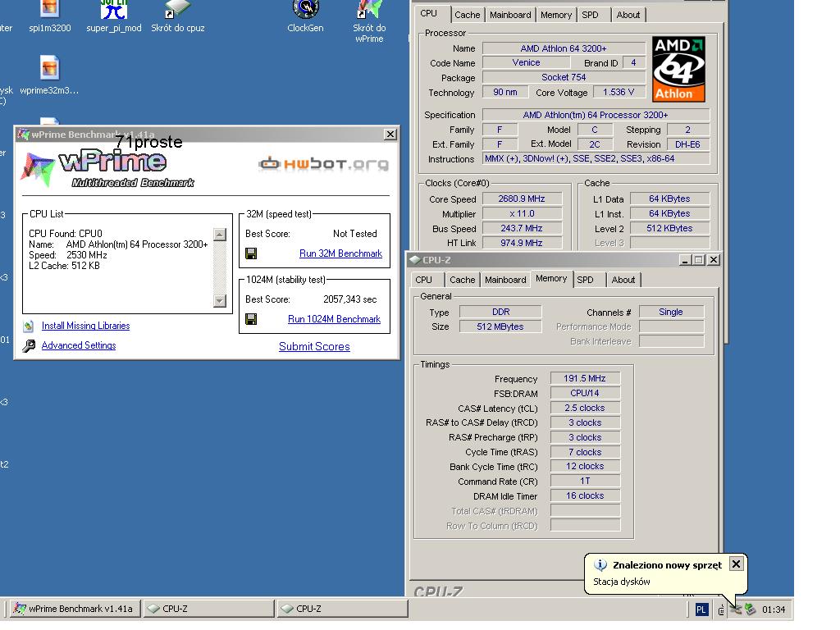This screenshot has width=840, height=630.
Task: Click the Best Score 2057,343 sec value
Action: [x=349, y=299]
